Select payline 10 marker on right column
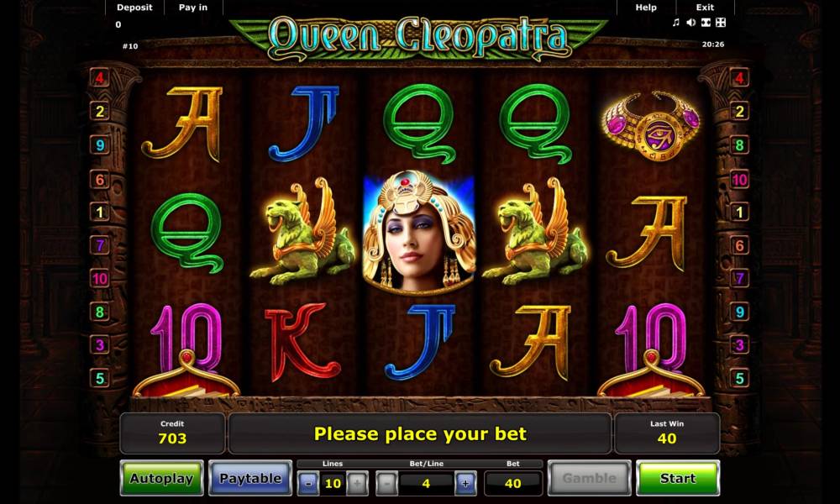Image resolution: width=840 pixels, height=504 pixels. pos(739,180)
